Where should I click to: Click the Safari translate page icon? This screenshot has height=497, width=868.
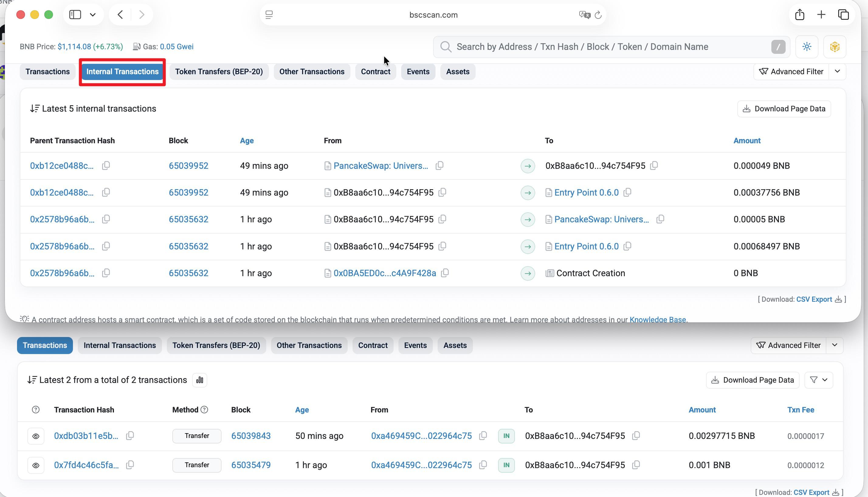pyautogui.click(x=584, y=15)
